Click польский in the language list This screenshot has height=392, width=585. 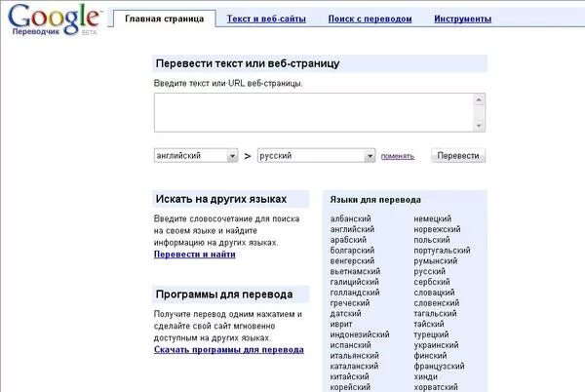point(432,240)
